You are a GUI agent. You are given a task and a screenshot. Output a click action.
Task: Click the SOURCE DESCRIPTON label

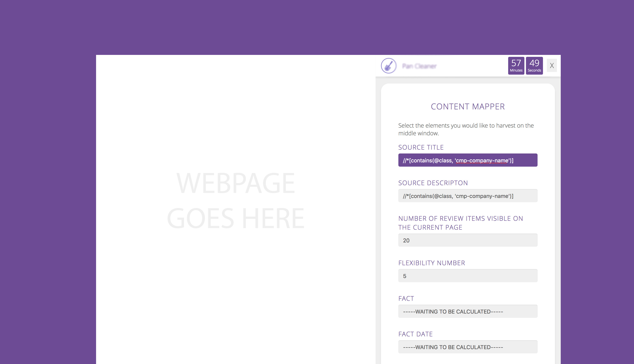click(x=433, y=183)
